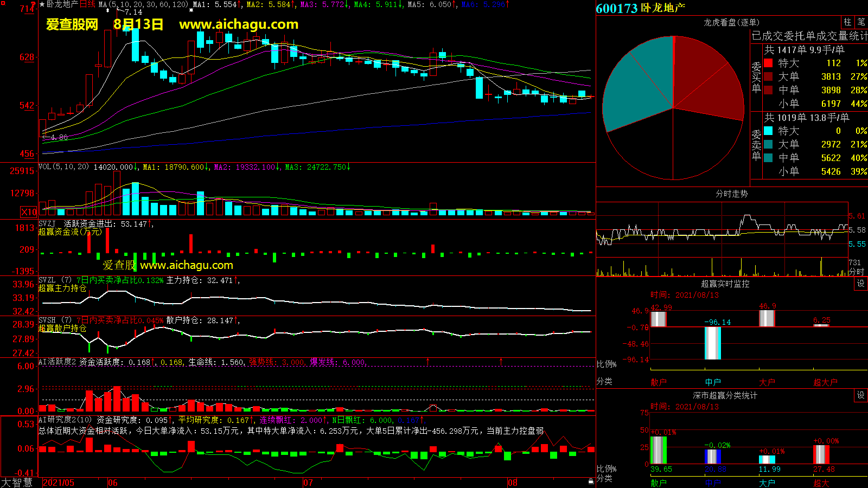
Task: Open 超赢实时监控 settings via 设 button
Action: [861, 284]
